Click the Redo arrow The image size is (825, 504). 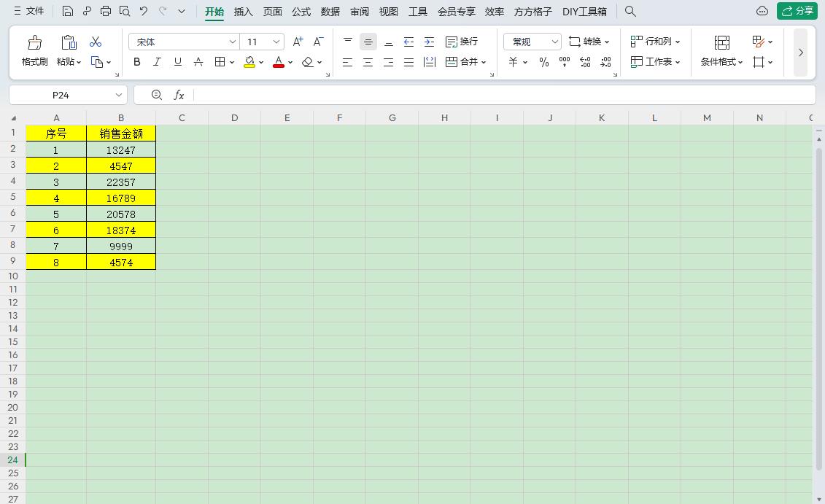point(163,11)
